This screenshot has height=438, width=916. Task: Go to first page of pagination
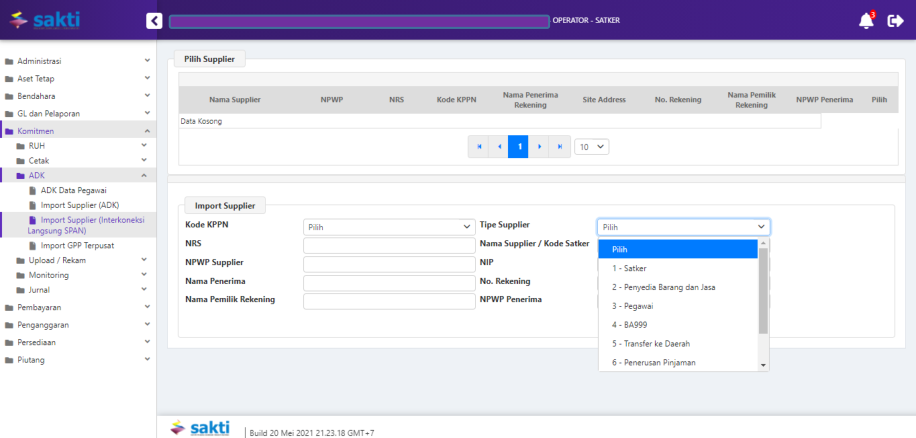479,146
